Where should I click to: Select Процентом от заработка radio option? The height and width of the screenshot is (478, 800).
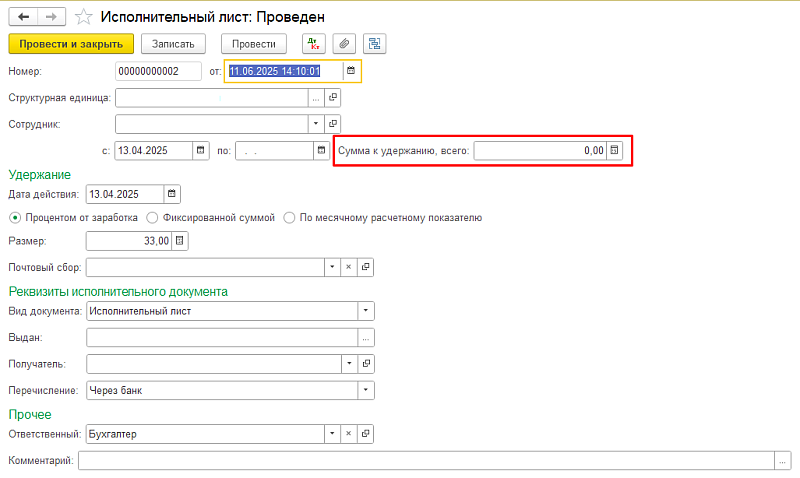pyautogui.click(x=15, y=217)
